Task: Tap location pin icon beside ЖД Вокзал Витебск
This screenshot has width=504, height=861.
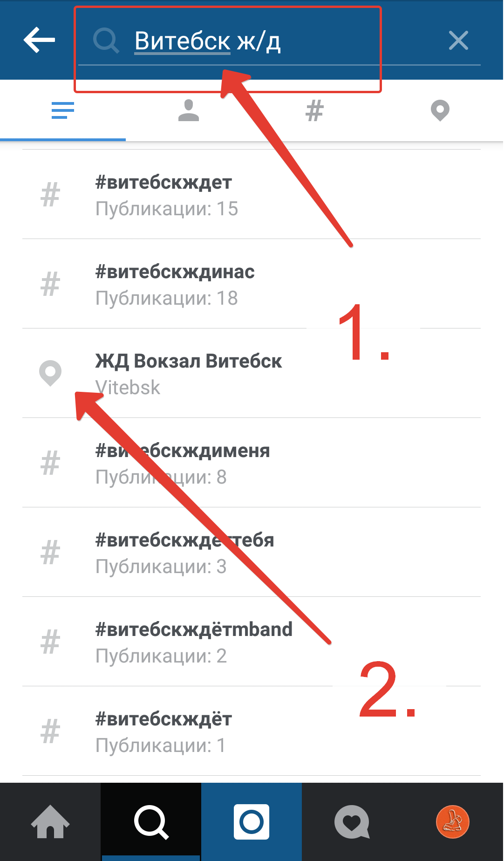Action: pyautogui.click(x=50, y=373)
